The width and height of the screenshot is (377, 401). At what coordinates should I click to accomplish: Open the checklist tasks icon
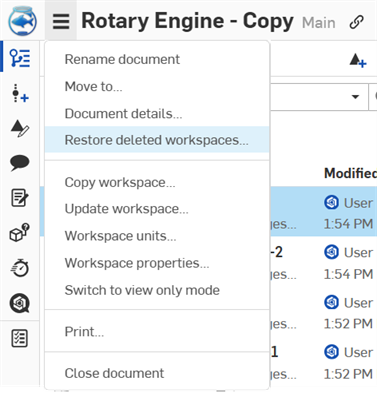point(19,339)
